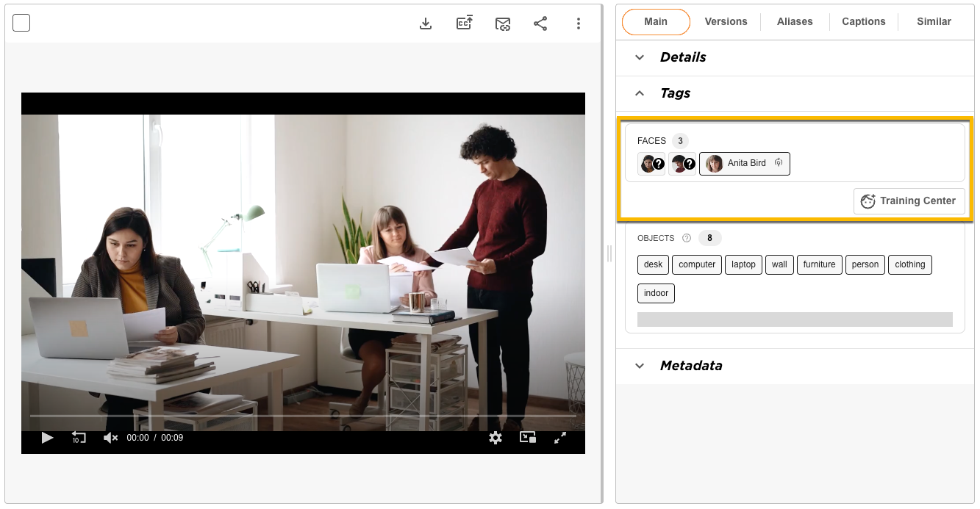This screenshot has width=980, height=509.
Task: Click the person object tag
Action: 865,264
